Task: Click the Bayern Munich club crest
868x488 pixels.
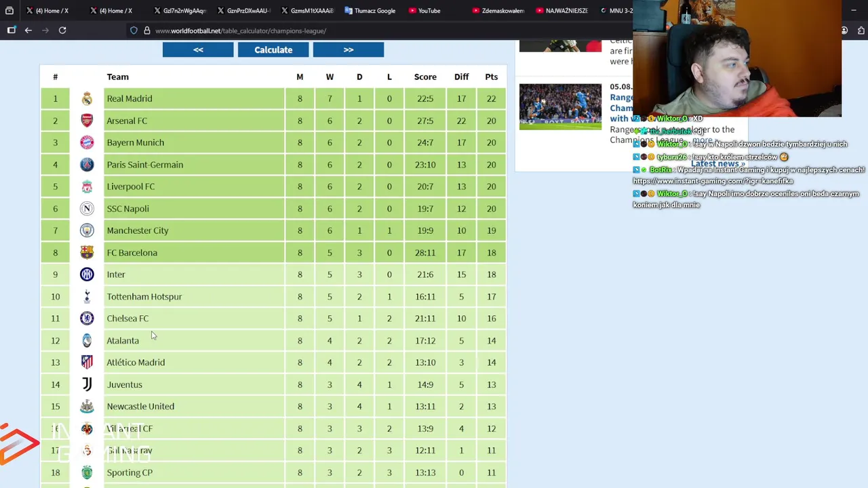Action: tap(87, 142)
